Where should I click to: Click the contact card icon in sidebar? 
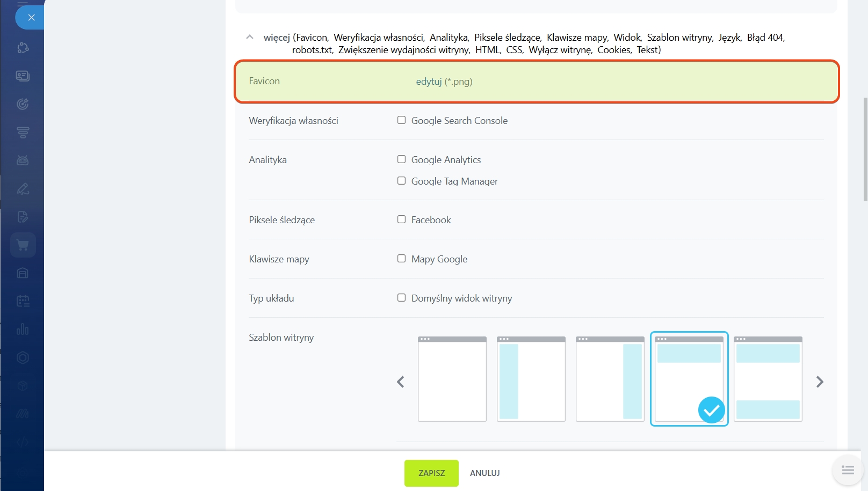(x=23, y=76)
